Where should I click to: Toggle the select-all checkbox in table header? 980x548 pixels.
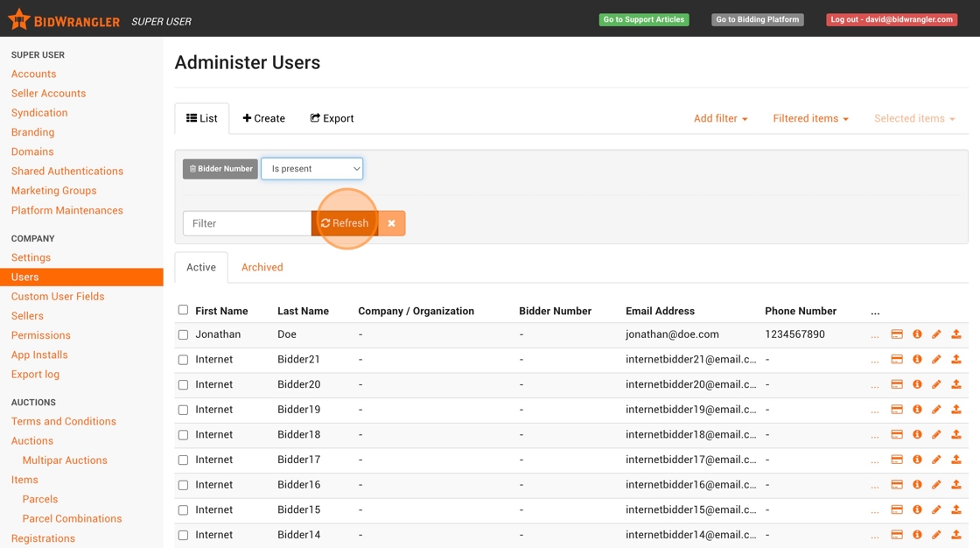(183, 310)
